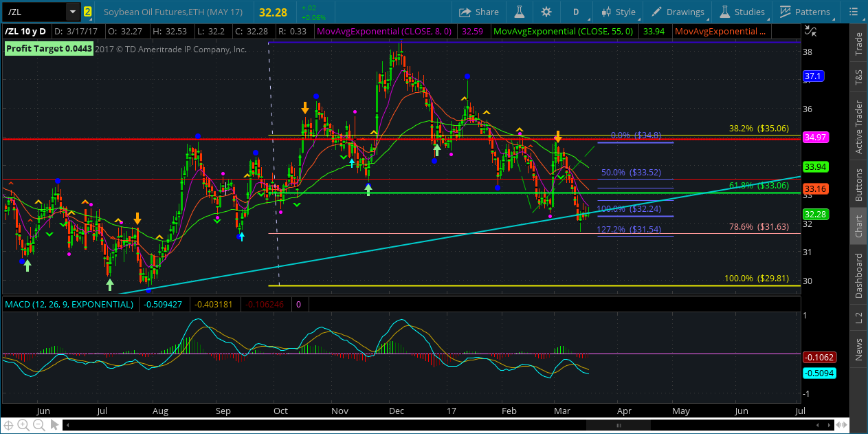
Task: Click the 100.0% ($29.81) Fibonacci label
Action: pos(757,279)
